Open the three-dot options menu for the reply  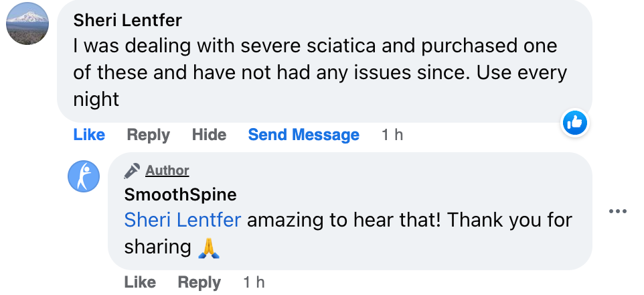point(617,212)
